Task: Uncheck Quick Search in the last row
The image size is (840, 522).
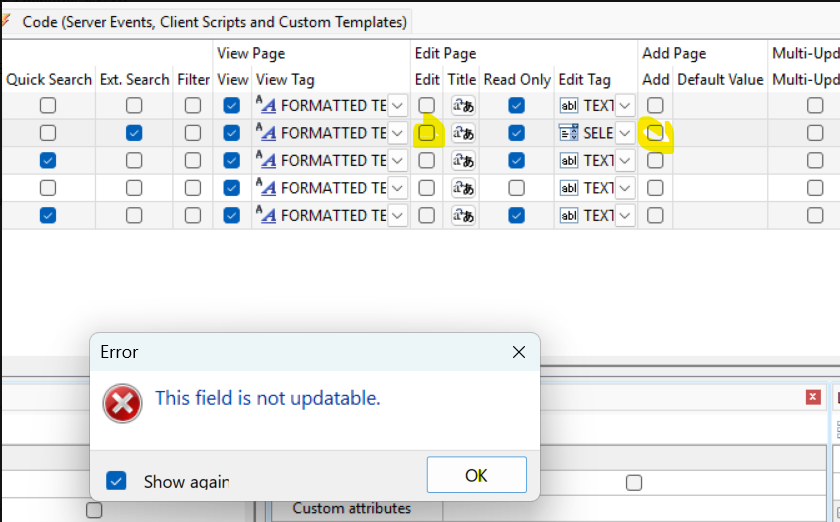Action: 48,215
